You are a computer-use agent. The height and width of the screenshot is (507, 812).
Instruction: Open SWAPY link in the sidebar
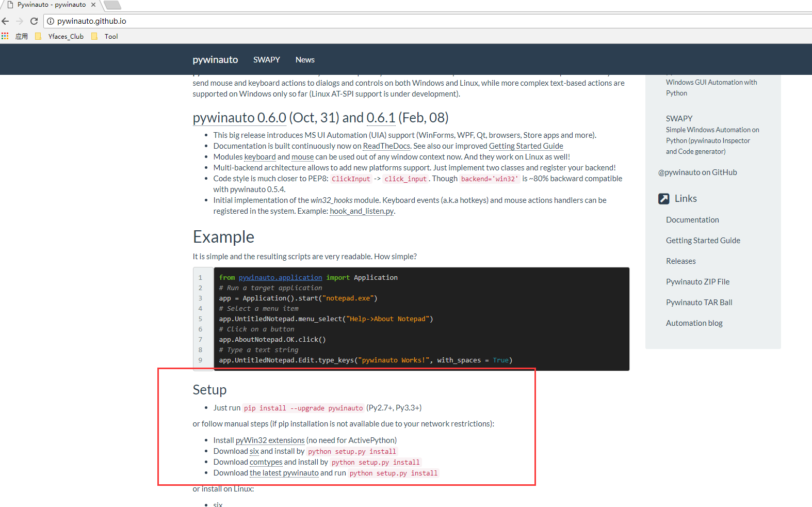[679, 119]
